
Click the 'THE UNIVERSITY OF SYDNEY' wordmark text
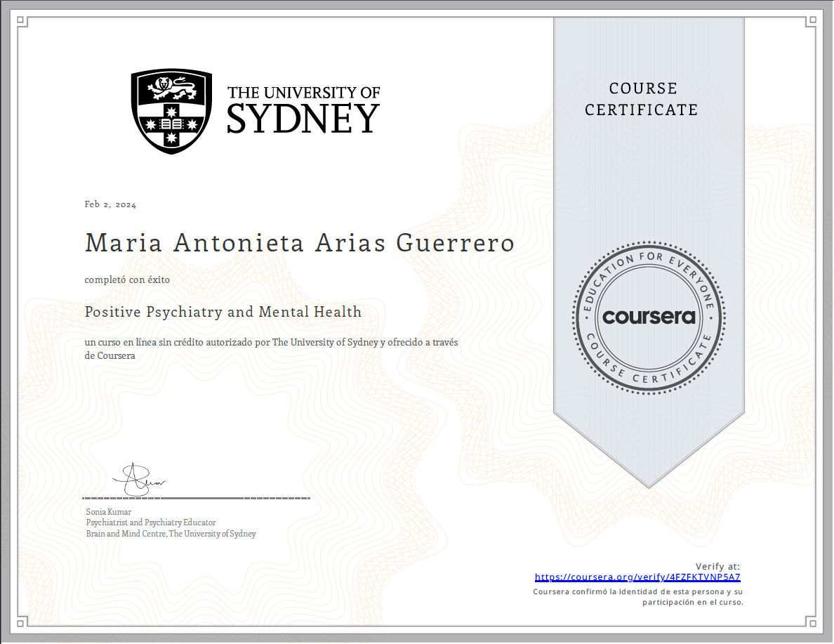(x=303, y=110)
